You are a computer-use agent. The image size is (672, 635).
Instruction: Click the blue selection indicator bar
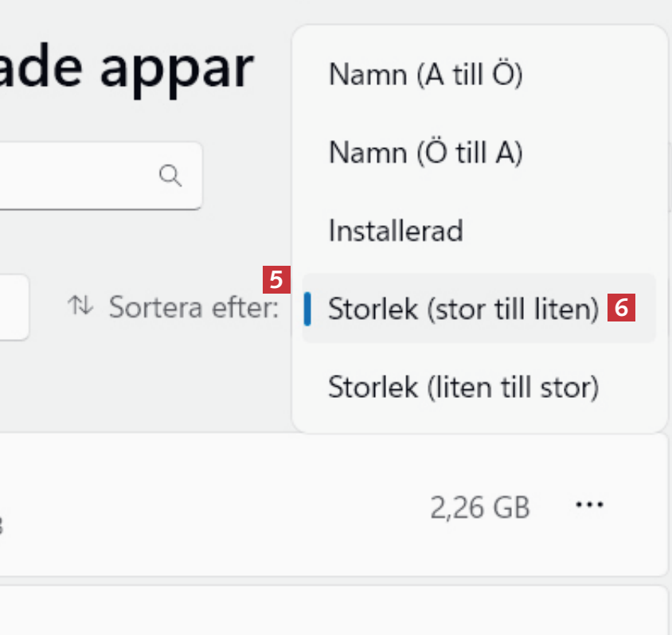(307, 309)
